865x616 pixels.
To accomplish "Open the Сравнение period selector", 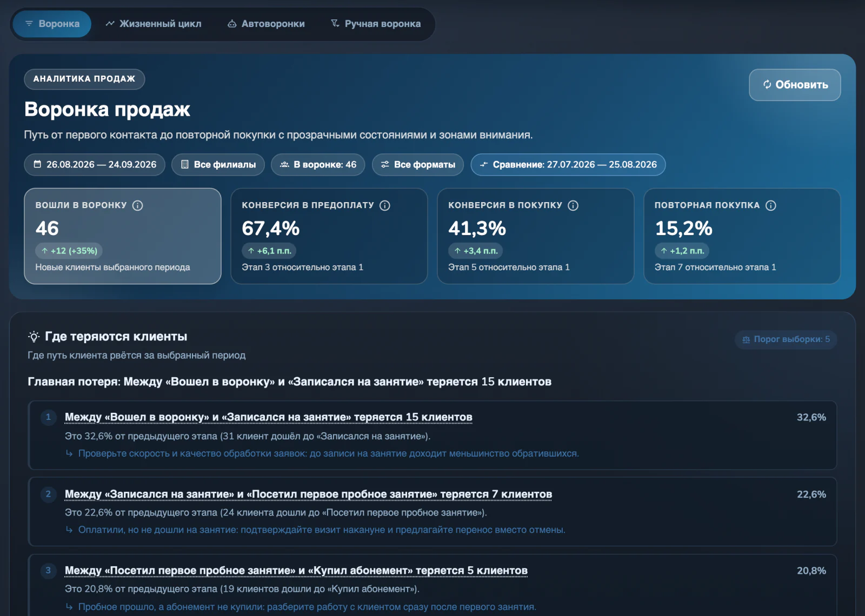I will point(568,165).
